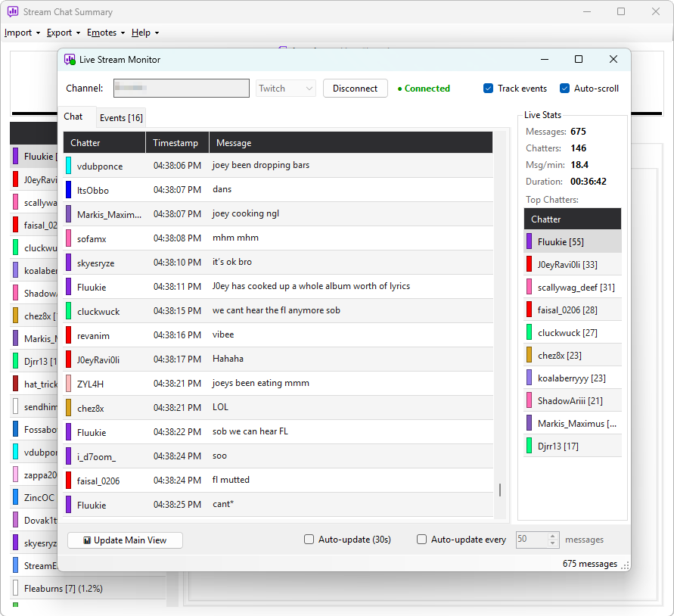The height and width of the screenshot is (616, 674).
Task: Select faisal_0206 [28] in Top Chatters
Action: tap(573, 310)
